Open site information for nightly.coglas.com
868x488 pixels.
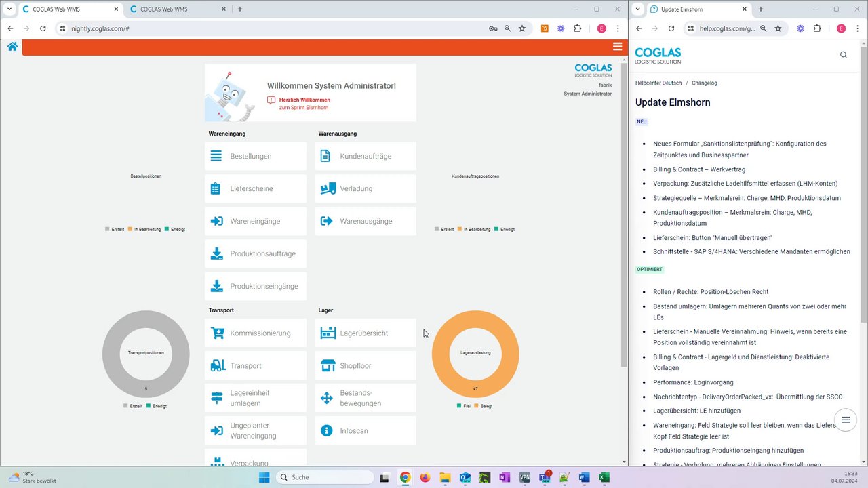tap(62, 28)
